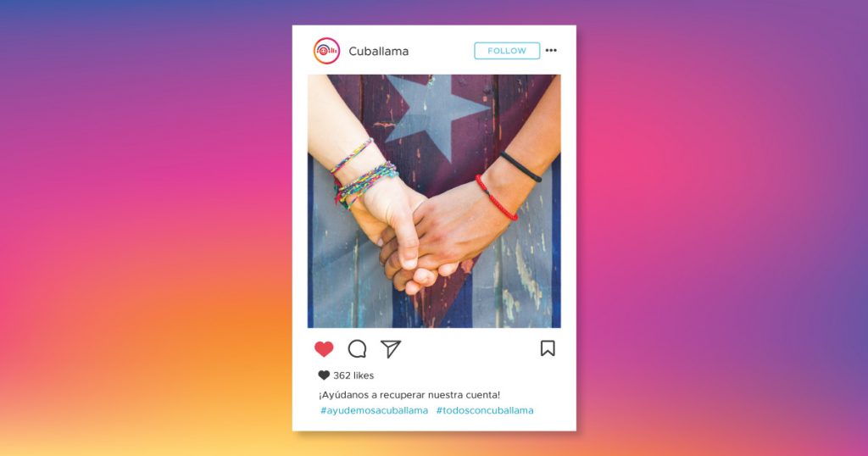Click the red bracelet on the wrist
This screenshot has height=456, width=868.
tap(496, 197)
